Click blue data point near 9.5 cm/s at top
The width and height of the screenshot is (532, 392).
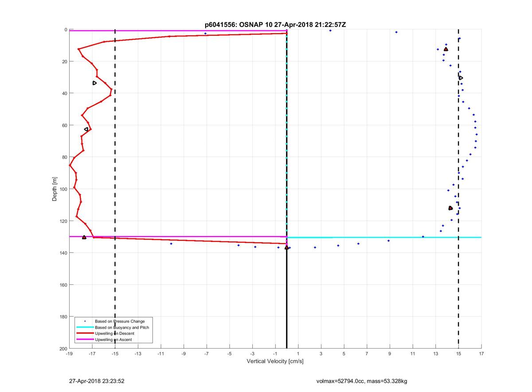point(396,32)
